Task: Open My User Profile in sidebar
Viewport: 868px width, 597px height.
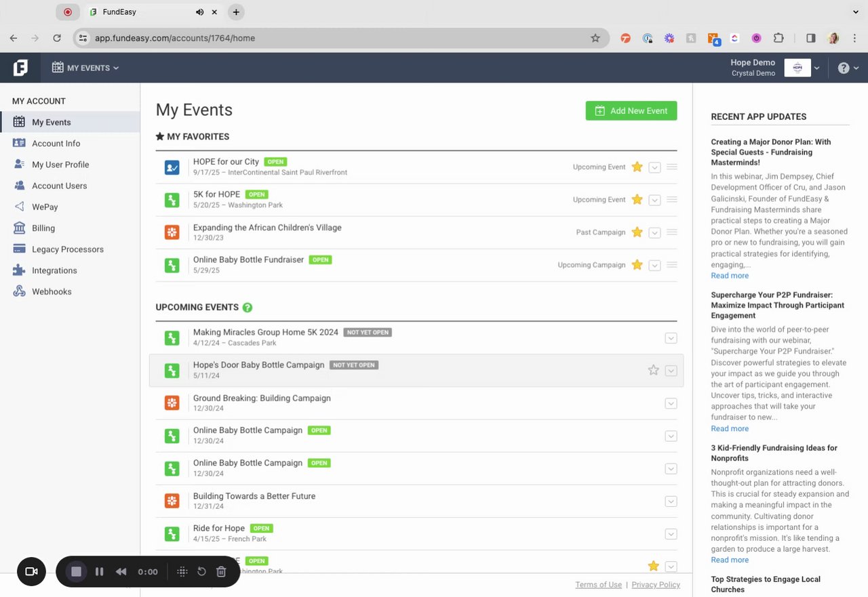Action: (70, 165)
